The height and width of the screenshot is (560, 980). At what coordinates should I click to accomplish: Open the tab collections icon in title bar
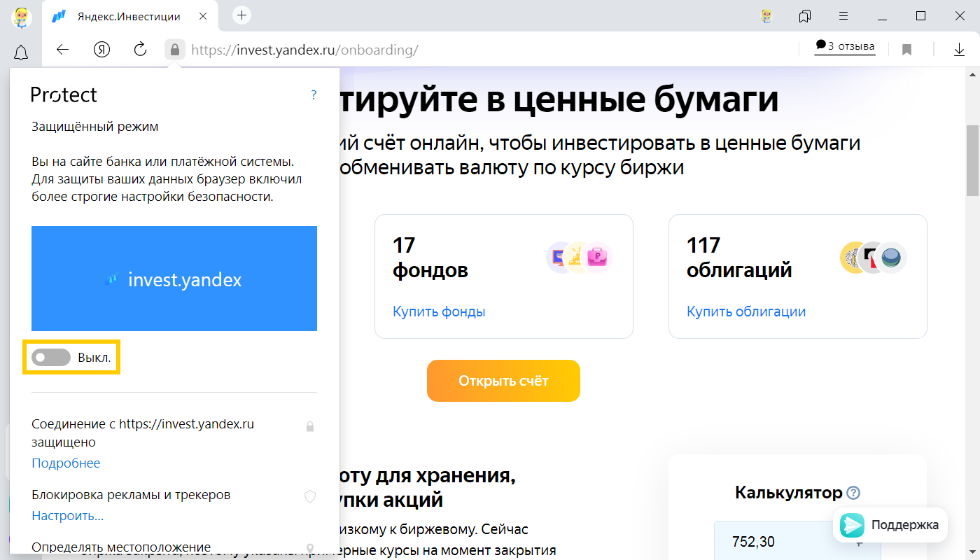tap(804, 15)
